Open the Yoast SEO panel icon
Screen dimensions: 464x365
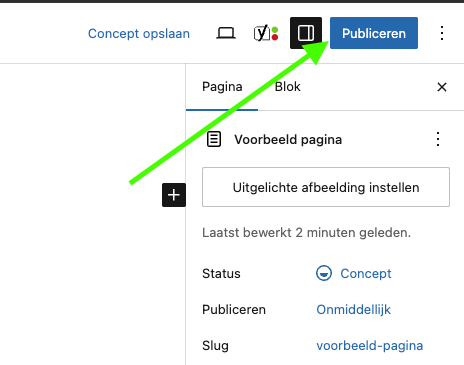(x=266, y=33)
